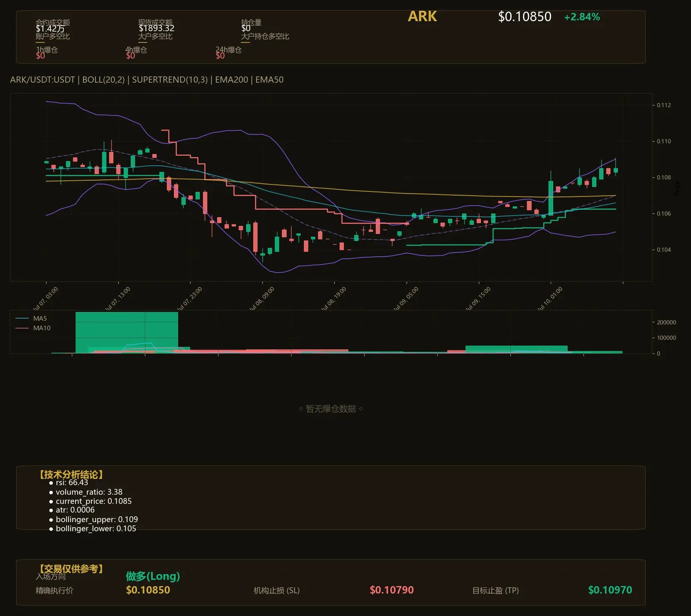The width and height of the screenshot is (691, 616).
Task: Click the 200000 volume axis label
Action: click(x=666, y=322)
